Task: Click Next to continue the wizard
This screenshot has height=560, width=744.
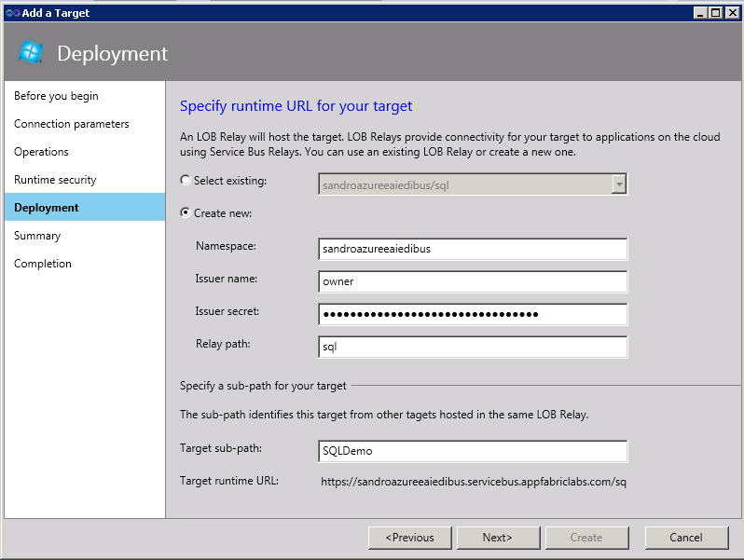Action: pyautogui.click(x=497, y=538)
